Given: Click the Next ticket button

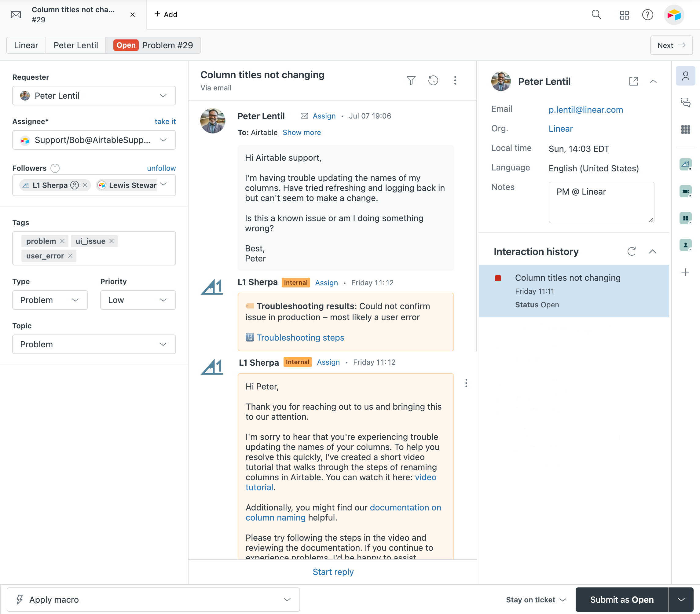Looking at the screenshot, I should coord(671,45).
